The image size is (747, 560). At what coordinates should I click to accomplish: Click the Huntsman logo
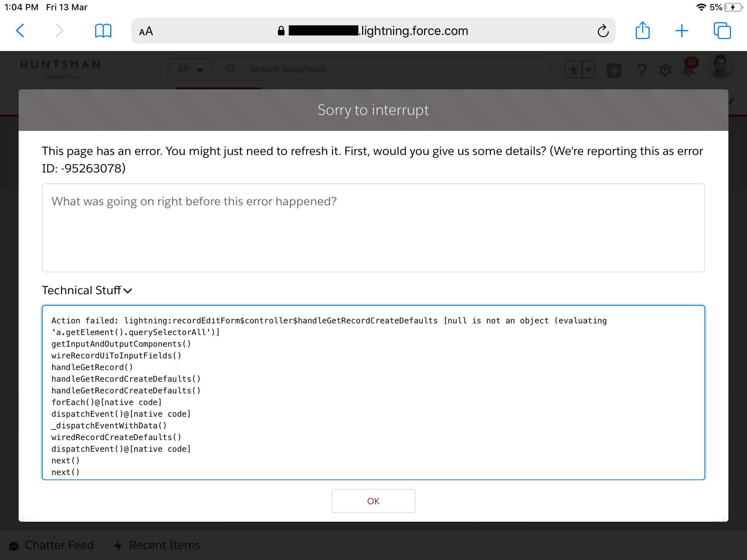[x=59, y=70]
